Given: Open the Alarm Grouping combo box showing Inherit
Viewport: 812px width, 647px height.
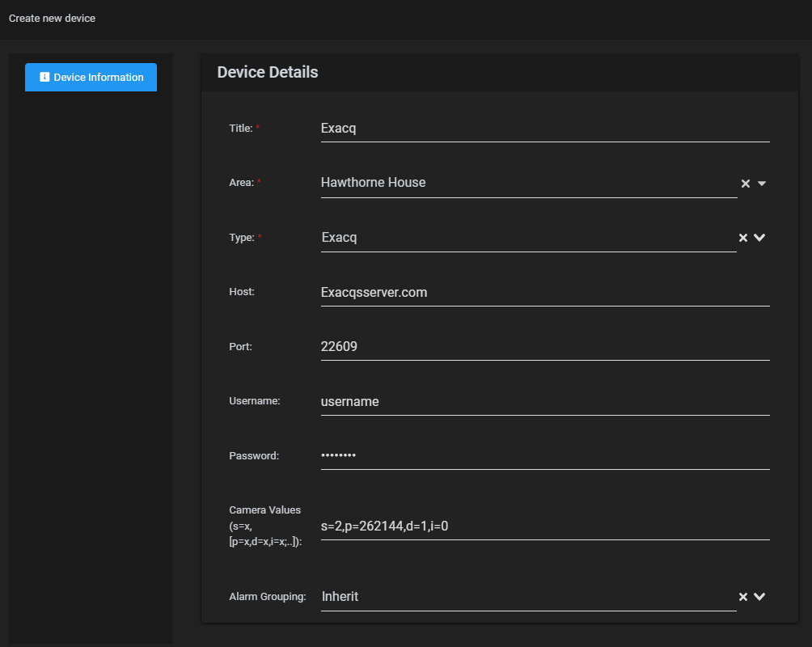Looking at the screenshot, I should [528, 597].
